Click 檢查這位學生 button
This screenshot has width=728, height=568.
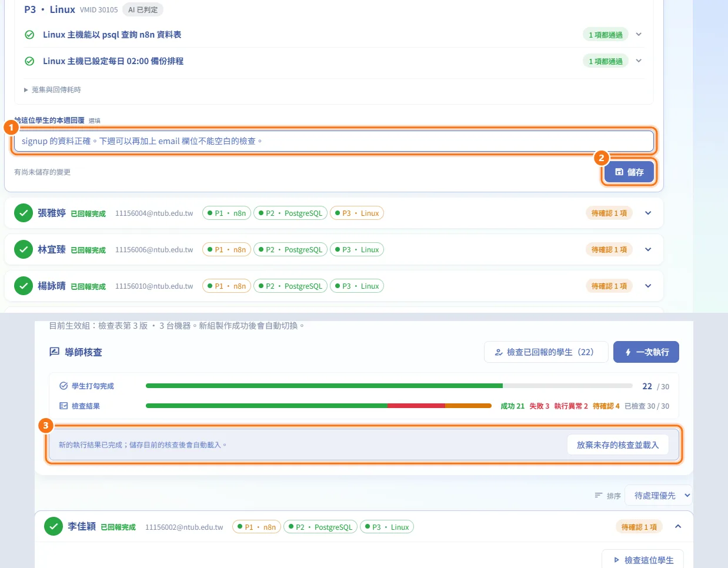click(643, 560)
